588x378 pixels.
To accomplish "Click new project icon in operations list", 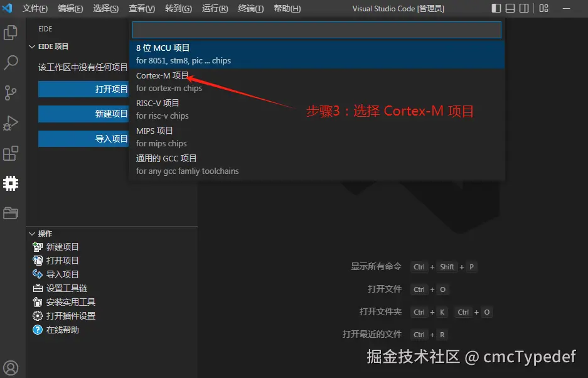I will [x=38, y=247].
